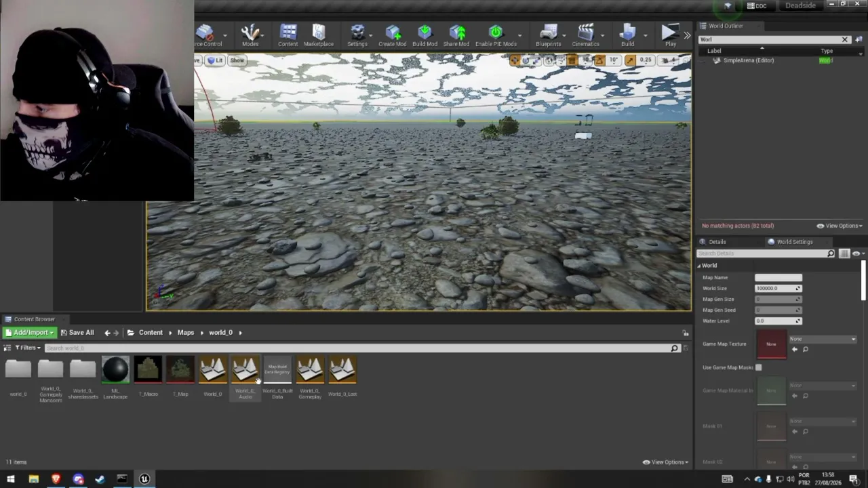This screenshot has height=488, width=868.
Task: Open the world_0 folder
Action: (18, 378)
